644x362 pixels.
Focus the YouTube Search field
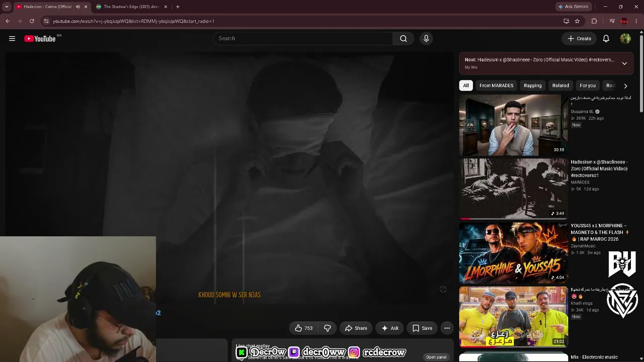point(303,39)
